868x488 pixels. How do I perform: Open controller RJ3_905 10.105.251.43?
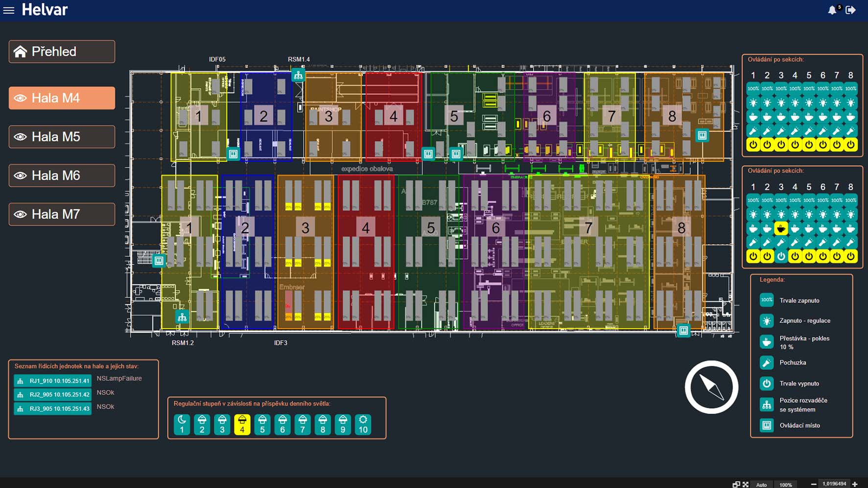tap(53, 409)
